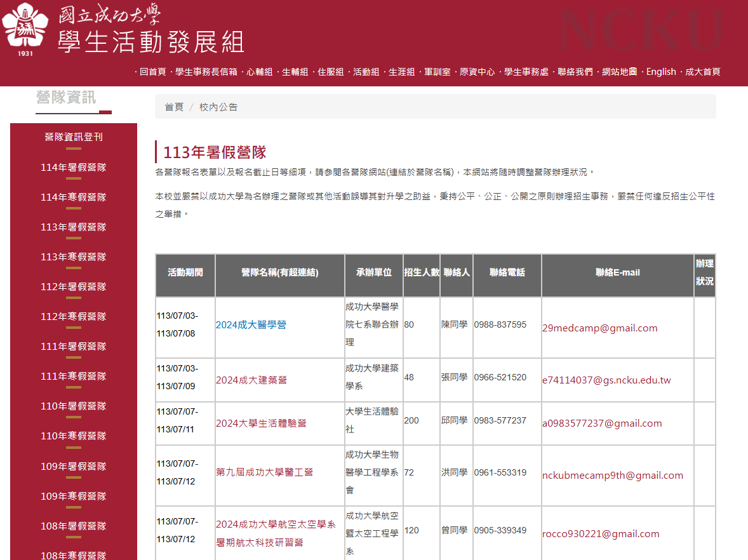Email 29medcamp@gmail.com contact link
Viewport: 748px width, 560px height.
pos(599,328)
